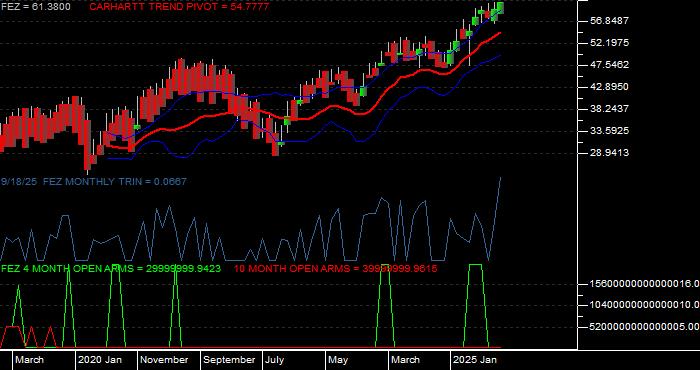
Task: Click the September date label
Action: pyautogui.click(x=229, y=360)
